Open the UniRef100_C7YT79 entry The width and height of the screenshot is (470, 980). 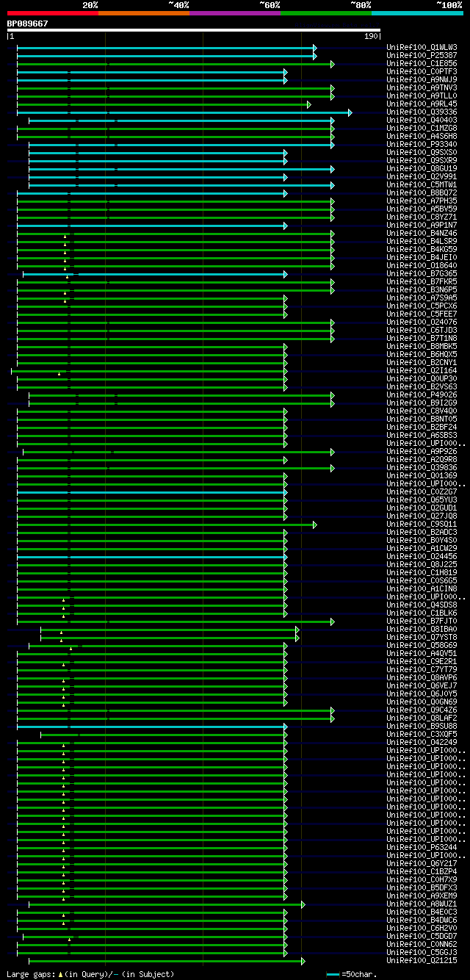[422, 669]
